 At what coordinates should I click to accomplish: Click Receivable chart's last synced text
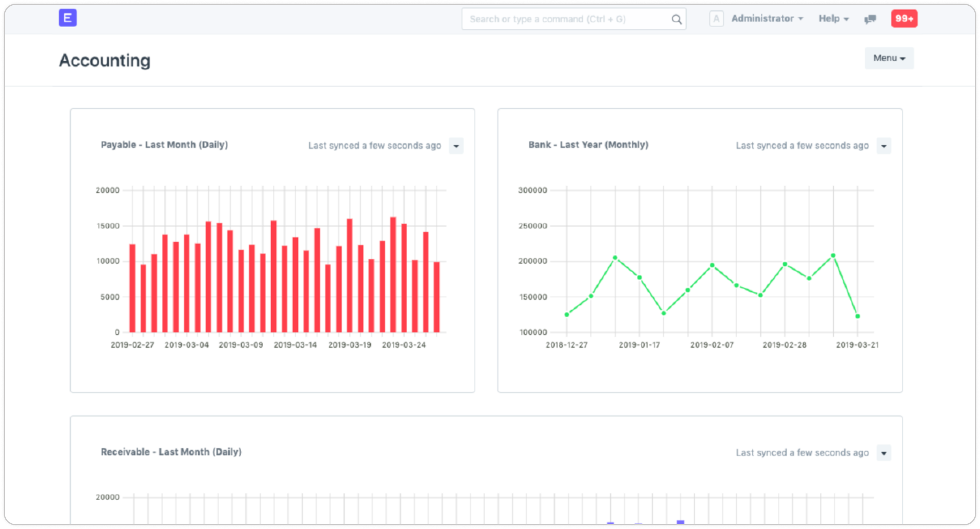click(802, 453)
